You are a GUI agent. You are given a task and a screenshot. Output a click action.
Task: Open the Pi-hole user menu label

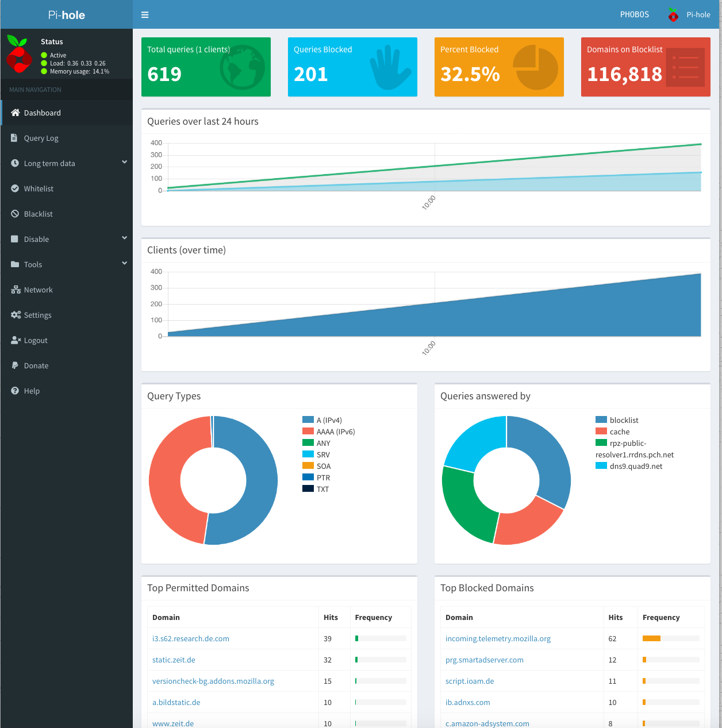tap(698, 15)
